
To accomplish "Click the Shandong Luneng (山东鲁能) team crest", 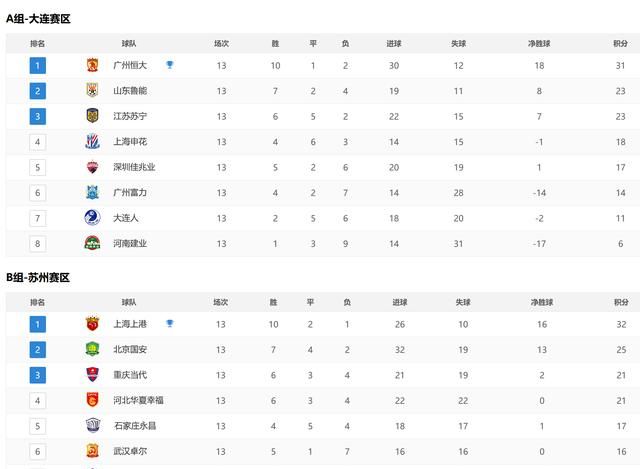I will coord(93,91).
